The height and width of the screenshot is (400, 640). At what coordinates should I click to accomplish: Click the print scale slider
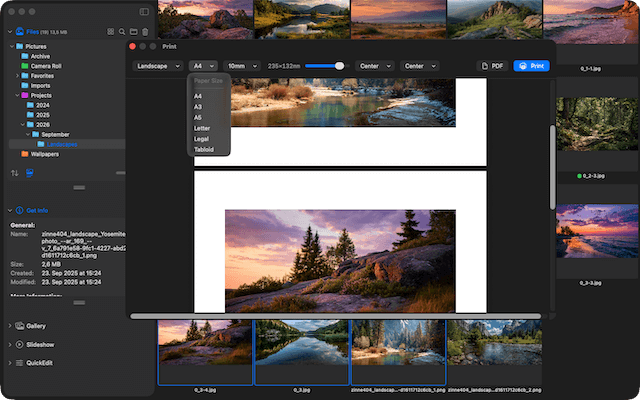coord(325,66)
